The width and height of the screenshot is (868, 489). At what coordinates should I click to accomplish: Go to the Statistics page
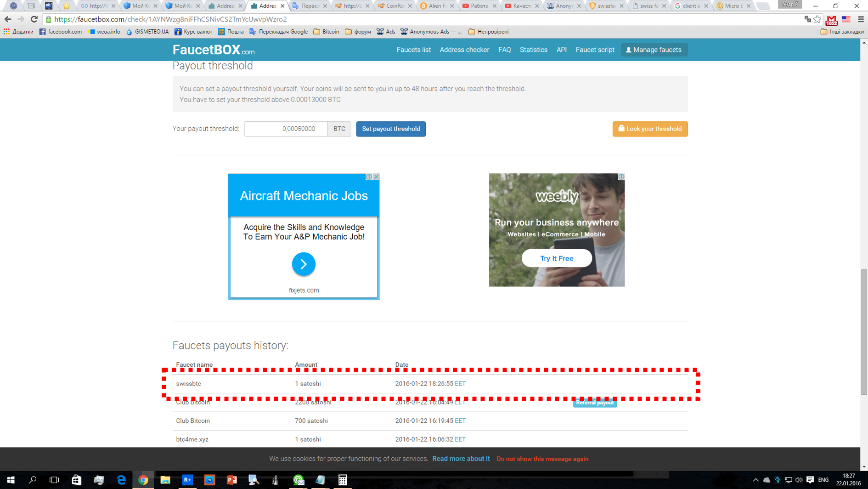click(x=533, y=50)
